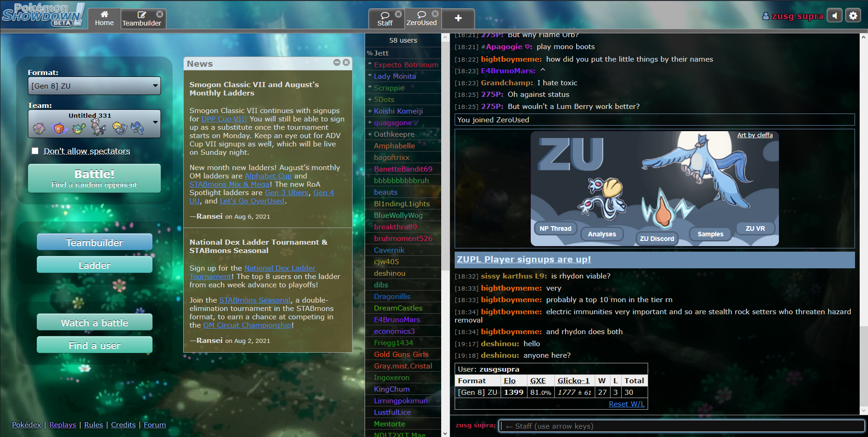The height and width of the screenshot is (437, 868).
Task: Click ZU Discord button on banner
Action: coord(657,239)
